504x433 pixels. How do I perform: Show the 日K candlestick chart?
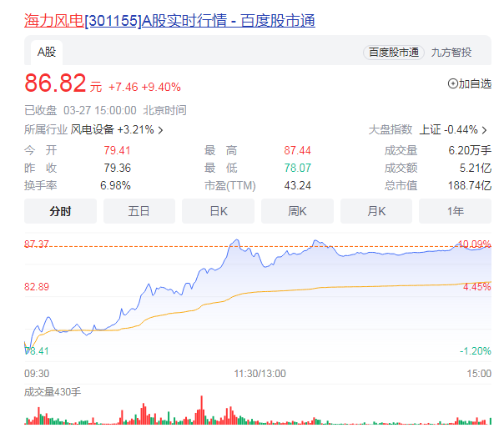[x=218, y=211]
